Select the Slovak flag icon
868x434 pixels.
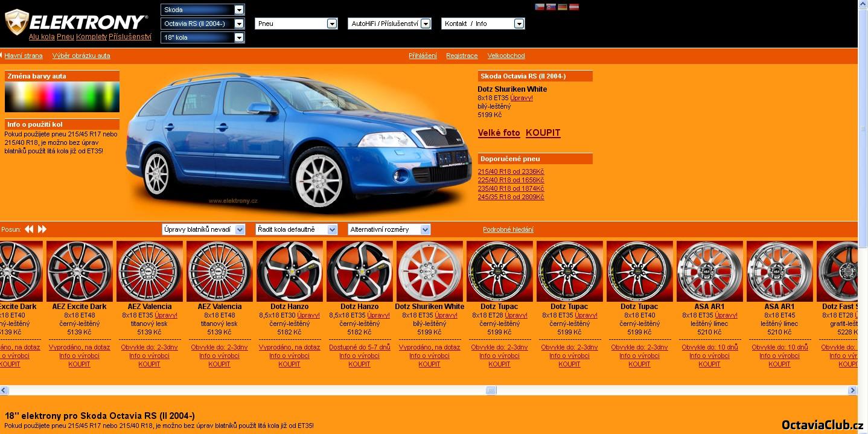pyautogui.click(x=551, y=7)
